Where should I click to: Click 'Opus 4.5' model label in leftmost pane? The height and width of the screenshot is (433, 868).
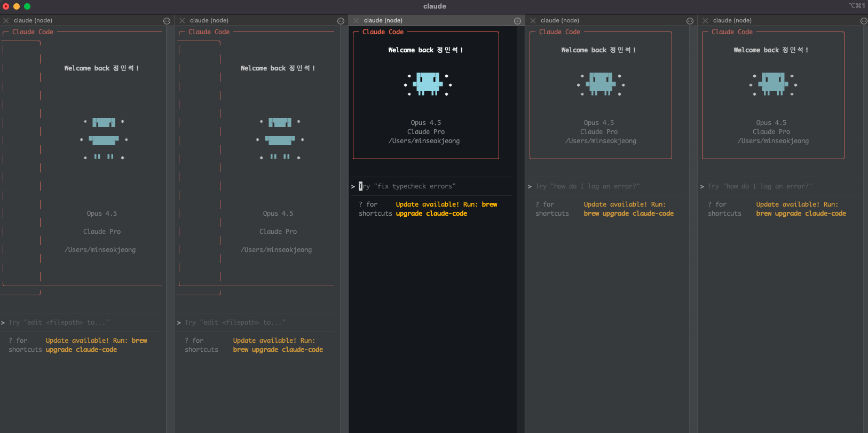(102, 214)
